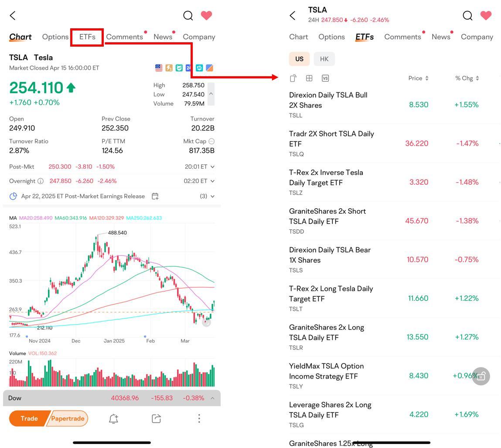Tap MA250:262.633 indicator label
Viewport: 501px width, 448px height.
[x=144, y=218]
